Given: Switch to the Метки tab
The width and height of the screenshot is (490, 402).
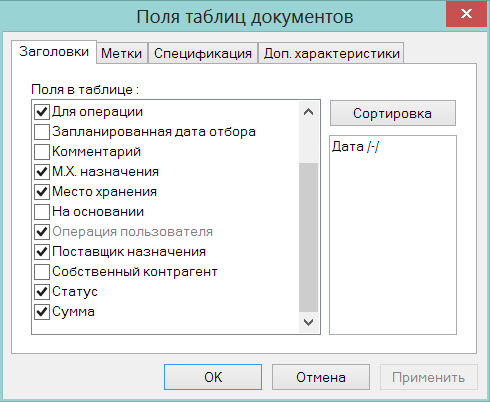Looking at the screenshot, I should tap(122, 53).
